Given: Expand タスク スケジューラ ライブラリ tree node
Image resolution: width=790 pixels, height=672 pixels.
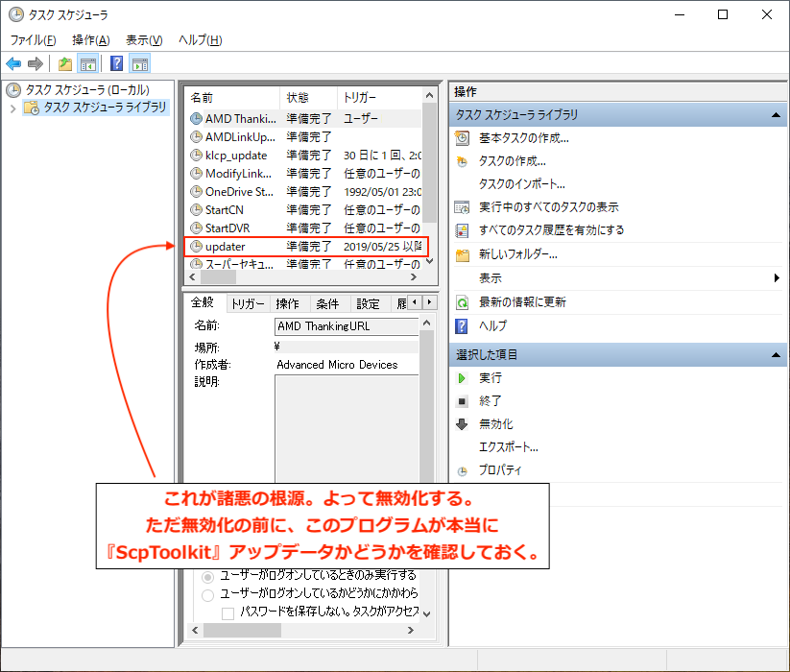Looking at the screenshot, I should tap(13, 108).
